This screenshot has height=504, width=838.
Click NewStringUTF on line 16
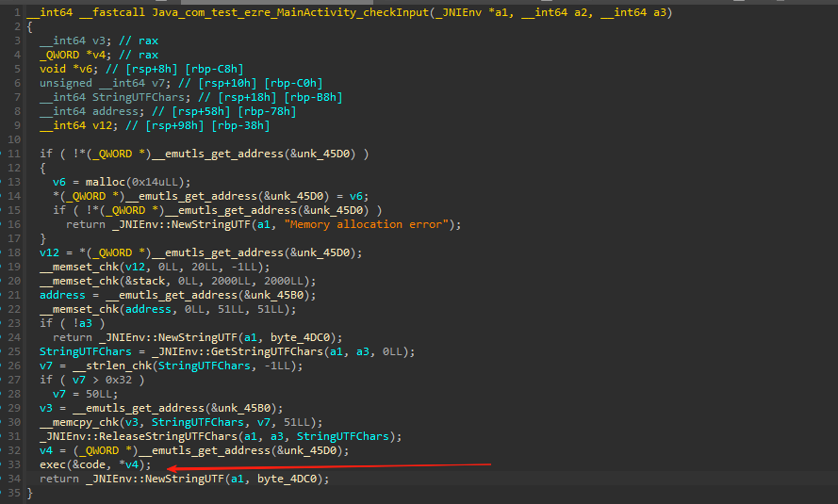[x=211, y=224]
